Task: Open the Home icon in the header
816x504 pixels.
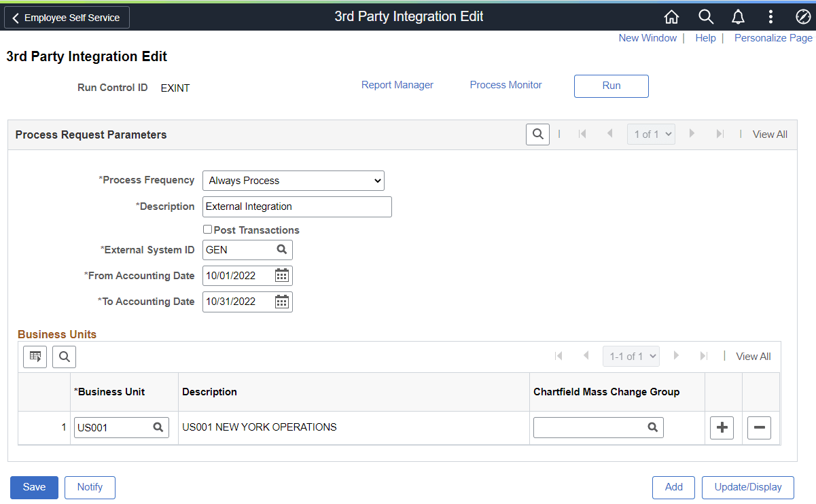Action: (x=671, y=16)
